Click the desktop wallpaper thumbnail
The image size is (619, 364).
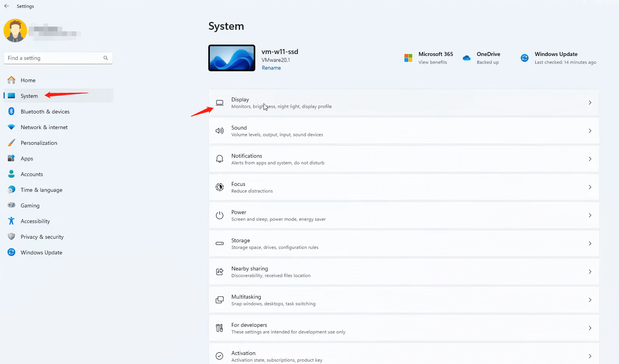point(232,58)
